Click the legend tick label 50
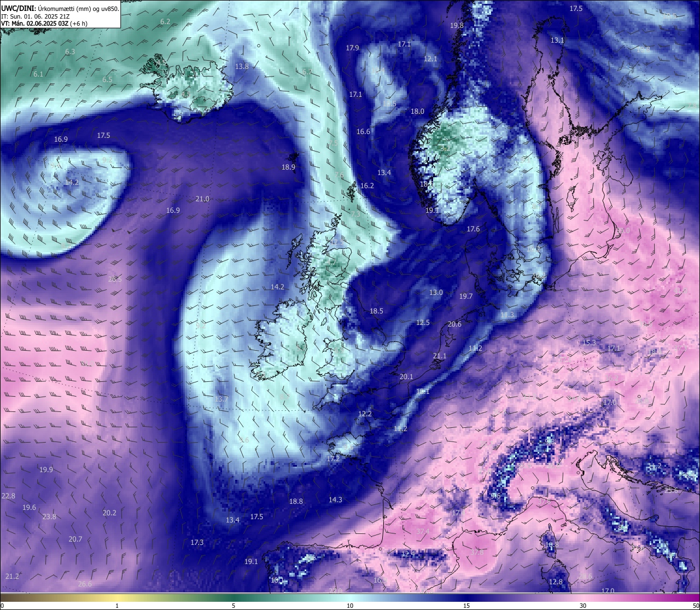Viewport: 700px width, 610px height. (696, 606)
